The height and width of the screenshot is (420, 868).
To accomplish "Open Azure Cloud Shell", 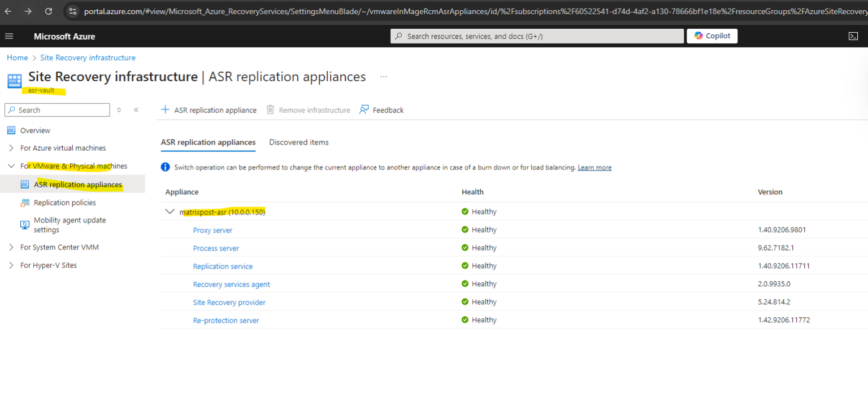I will (x=853, y=36).
